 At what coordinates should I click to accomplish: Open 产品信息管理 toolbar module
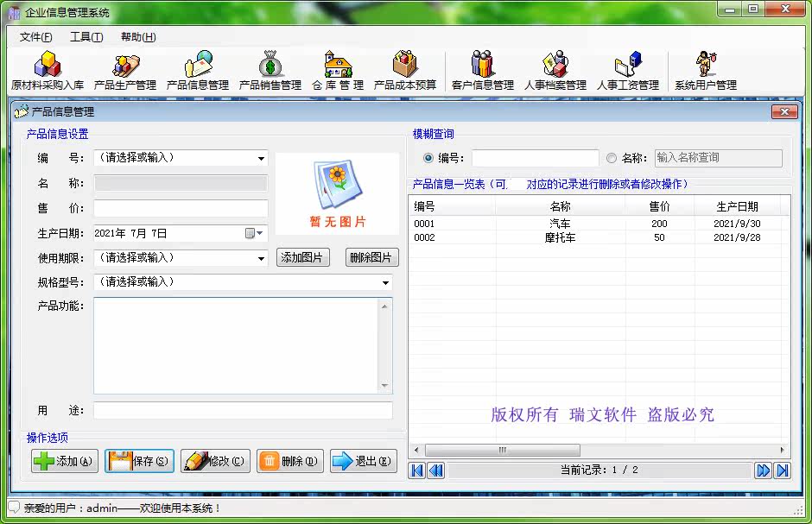[x=197, y=71]
